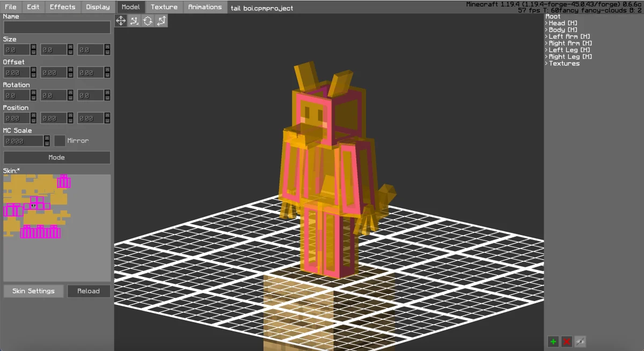Select the Right Arm [H] tree label
Viewport: 644px width, 351px height.
pyautogui.click(x=570, y=43)
